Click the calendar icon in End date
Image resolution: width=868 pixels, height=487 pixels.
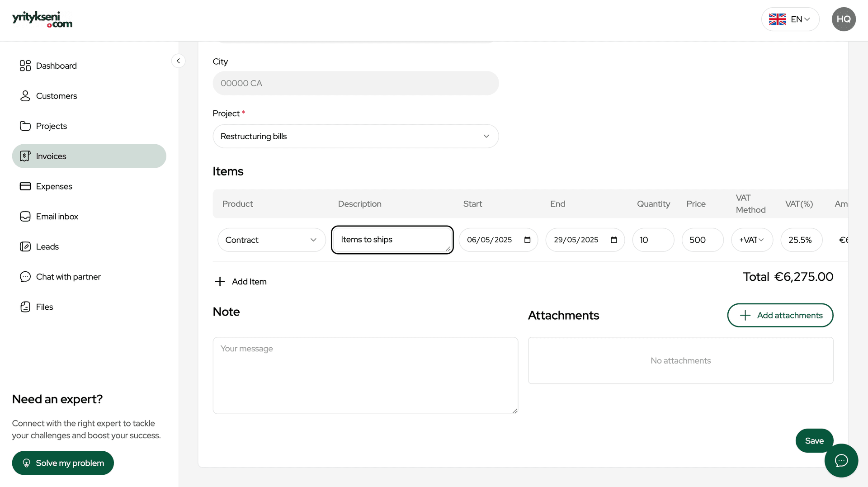[613, 240]
